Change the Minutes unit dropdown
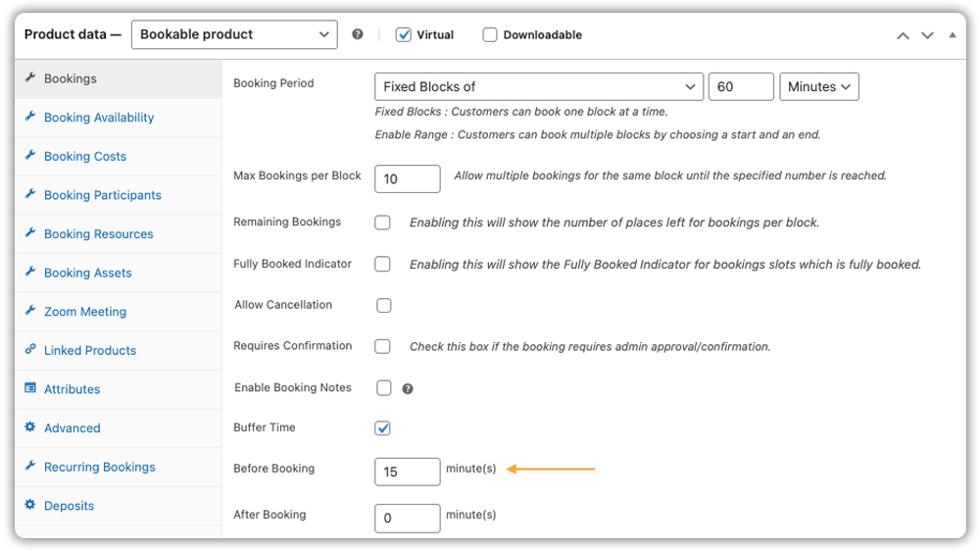 click(x=819, y=86)
